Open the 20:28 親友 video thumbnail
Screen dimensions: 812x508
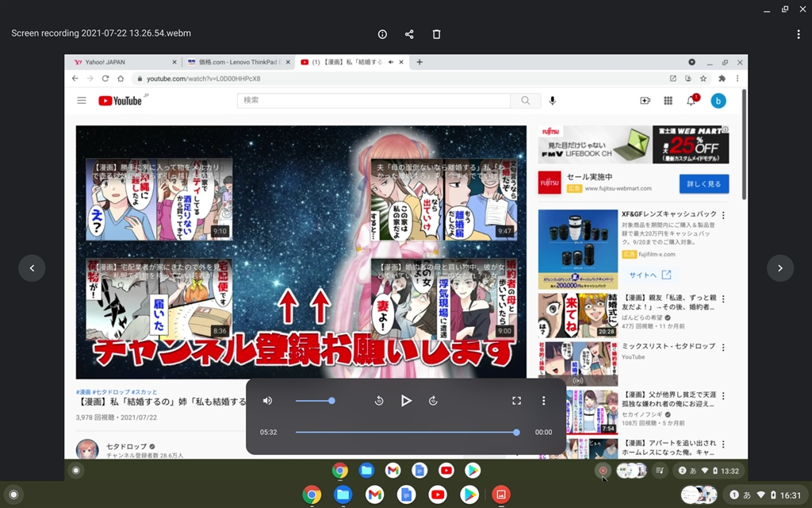pyautogui.click(x=578, y=315)
